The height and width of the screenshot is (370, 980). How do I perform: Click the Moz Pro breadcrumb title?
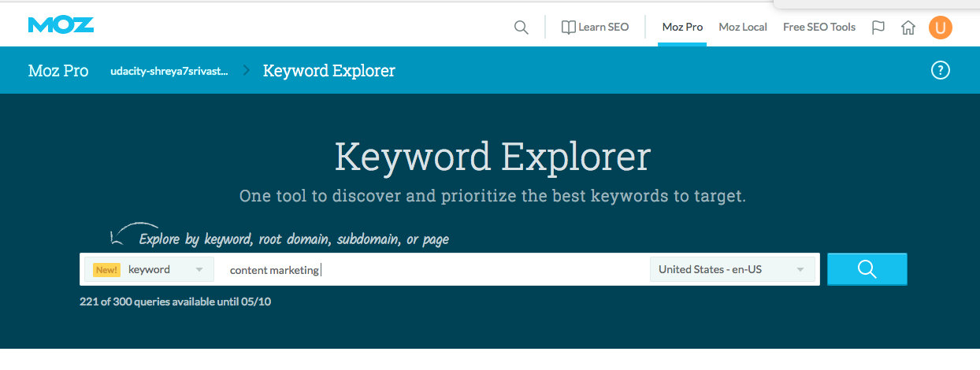(58, 71)
